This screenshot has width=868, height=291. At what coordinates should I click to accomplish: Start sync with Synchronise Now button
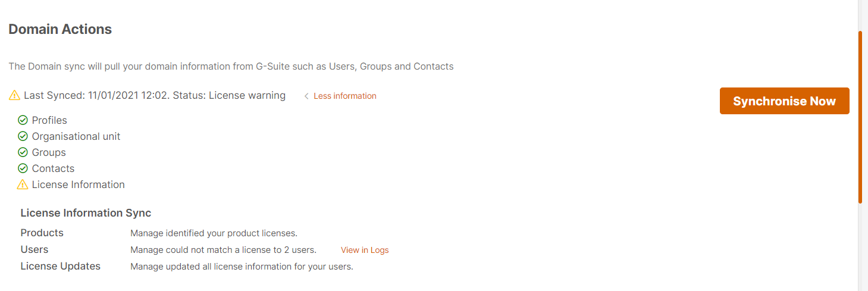[785, 101]
